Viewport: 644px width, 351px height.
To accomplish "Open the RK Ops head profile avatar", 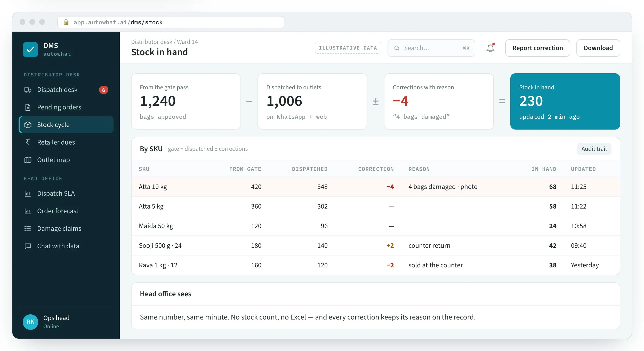I will point(30,322).
